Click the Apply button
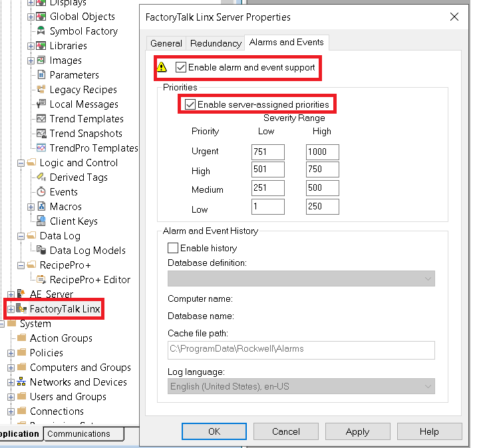The image size is (481, 448). tap(358, 431)
